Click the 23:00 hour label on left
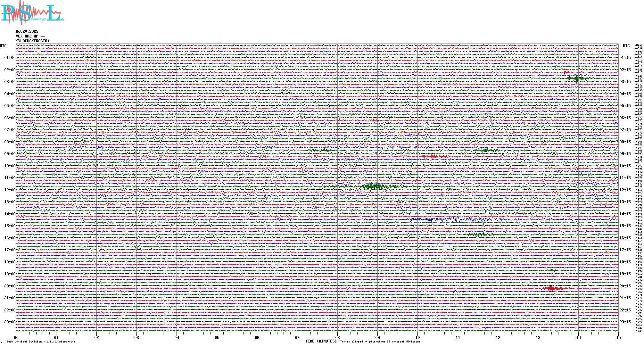644x346 pixels. [10, 322]
